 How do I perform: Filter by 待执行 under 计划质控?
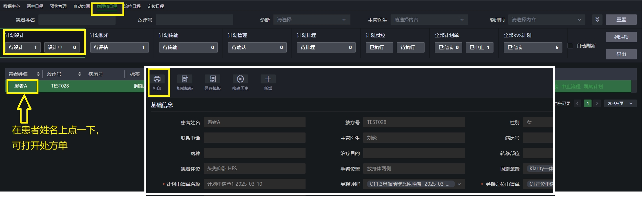(x=410, y=47)
